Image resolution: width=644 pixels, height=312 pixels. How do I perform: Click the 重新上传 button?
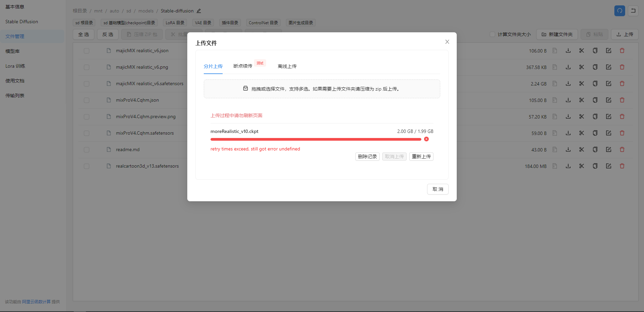tap(421, 157)
